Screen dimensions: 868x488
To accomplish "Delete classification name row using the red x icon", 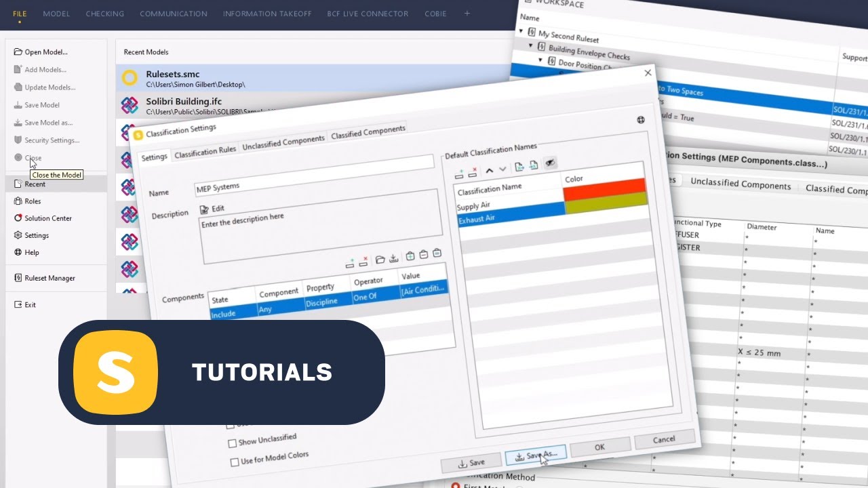I will click(473, 172).
